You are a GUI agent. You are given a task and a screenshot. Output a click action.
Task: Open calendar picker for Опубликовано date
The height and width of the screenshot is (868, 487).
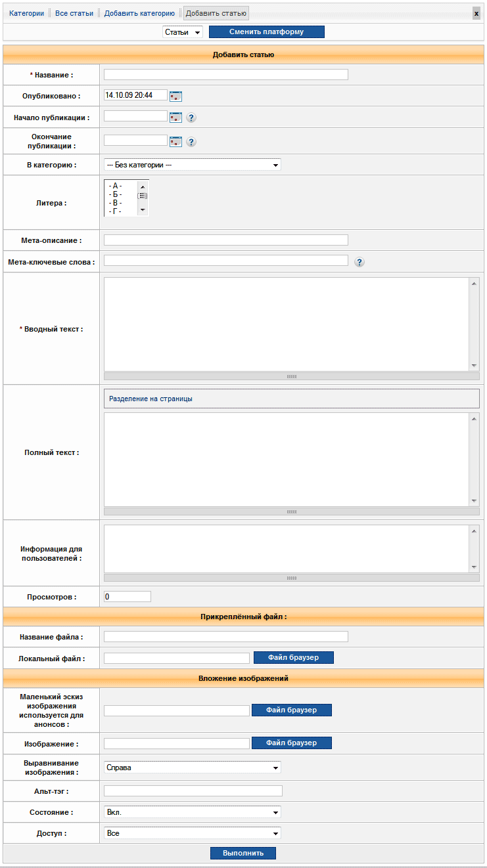click(175, 96)
